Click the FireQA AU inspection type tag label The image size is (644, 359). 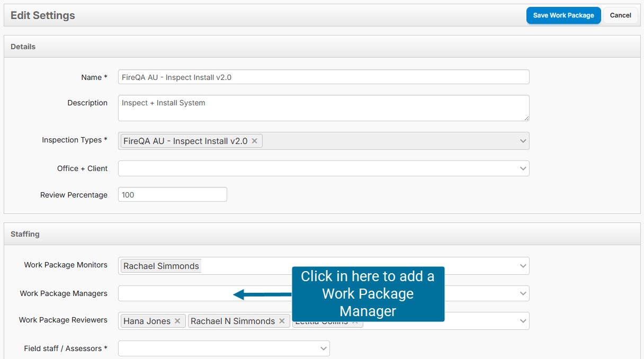185,141
